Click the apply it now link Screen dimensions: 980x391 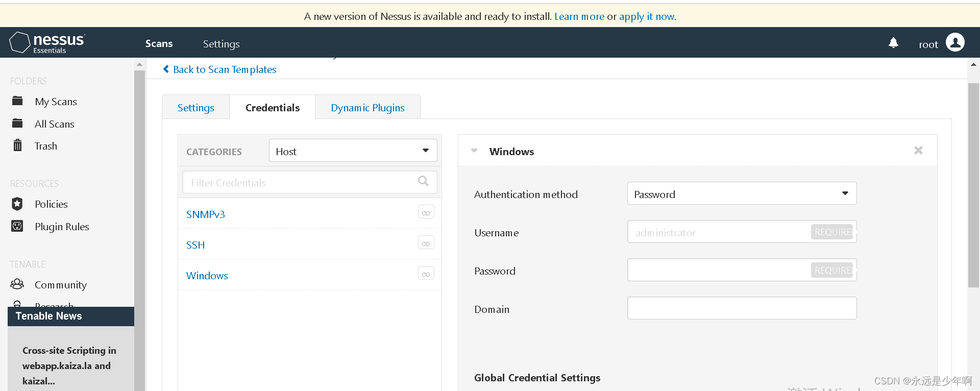pos(647,16)
